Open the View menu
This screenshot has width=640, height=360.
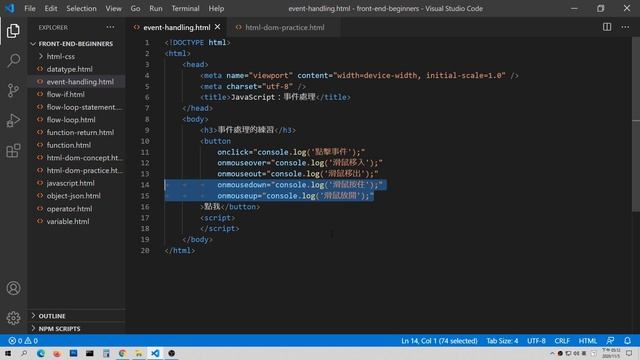[113, 8]
